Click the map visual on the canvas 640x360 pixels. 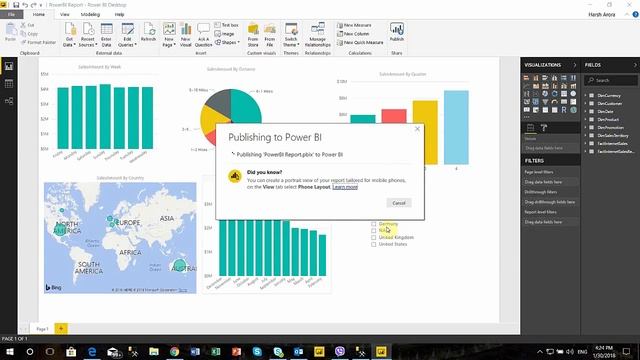(120, 238)
